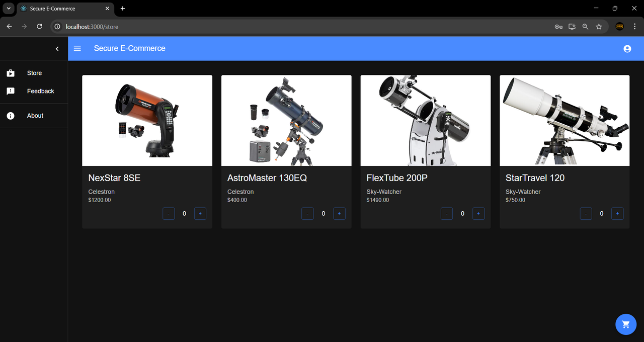Click the install app icon in the address bar
The image size is (644, 342).
click(572, 27)
